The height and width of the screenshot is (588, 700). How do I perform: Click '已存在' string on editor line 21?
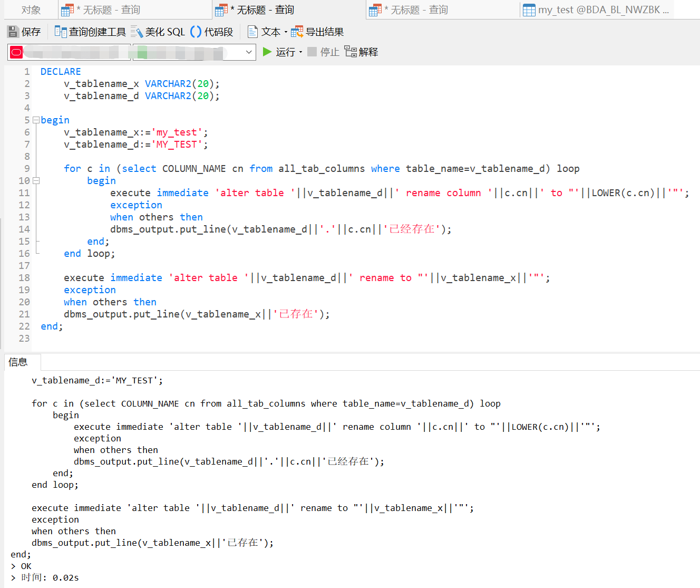(296, 314)
